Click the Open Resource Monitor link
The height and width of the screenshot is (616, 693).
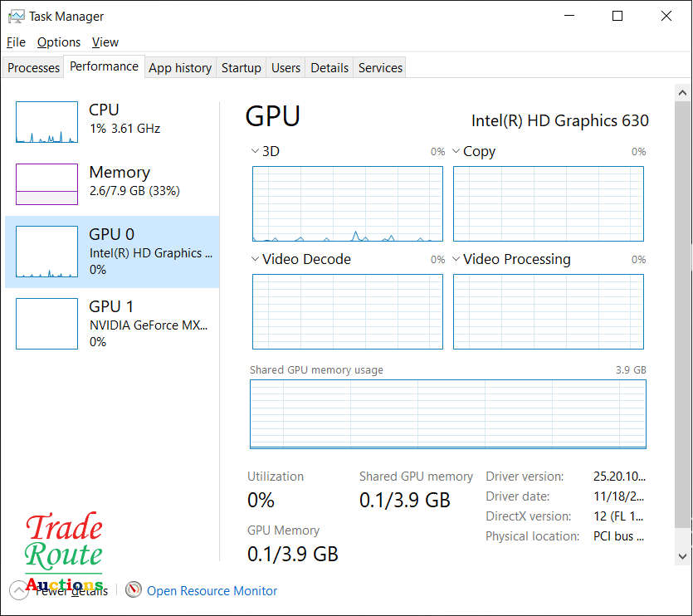pyautogui.click(x=212, y=591)
